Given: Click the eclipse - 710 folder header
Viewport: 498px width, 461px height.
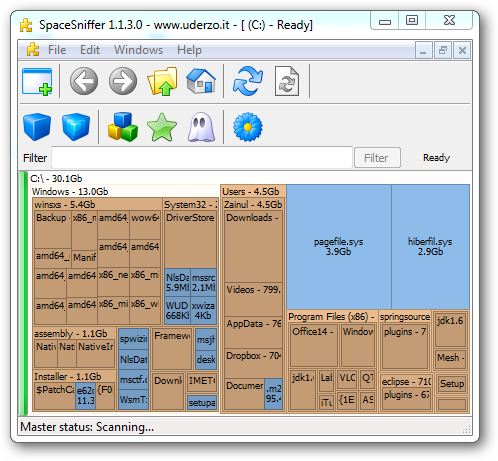Looking at the screenshot, I should (x=406, y=381).
